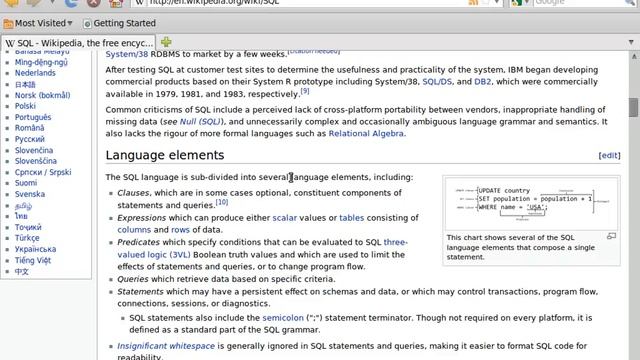Image resolution: width=640 pixels, height=360 pixels.
Task: Click the italic word Queries
Action: [x=133, y=279]
